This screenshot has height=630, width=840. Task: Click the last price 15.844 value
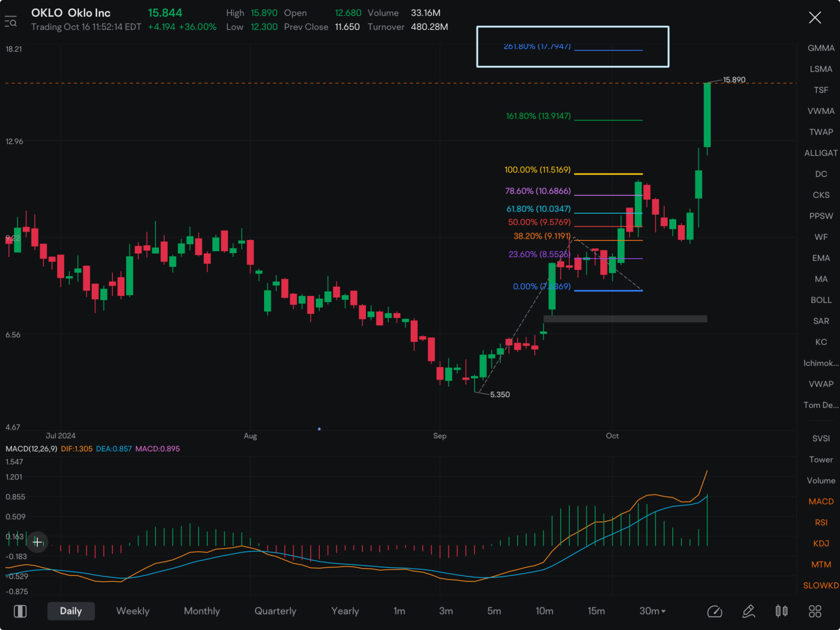pos(165,13)
